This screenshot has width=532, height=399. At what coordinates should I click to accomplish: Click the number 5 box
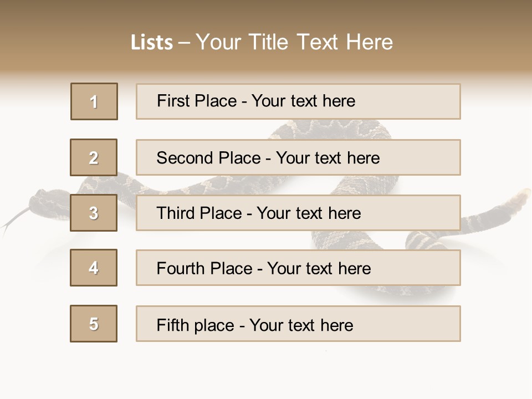94,324
